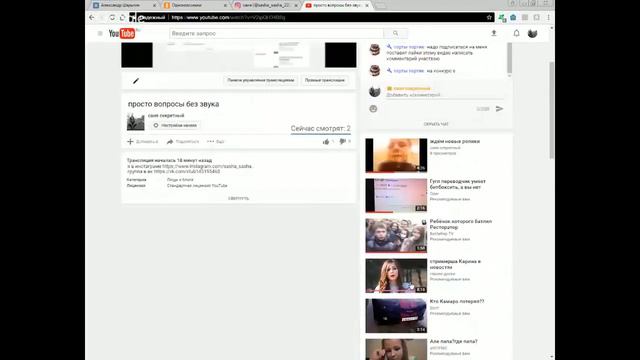Share the stream with the arrow icon

pos(183,142)
